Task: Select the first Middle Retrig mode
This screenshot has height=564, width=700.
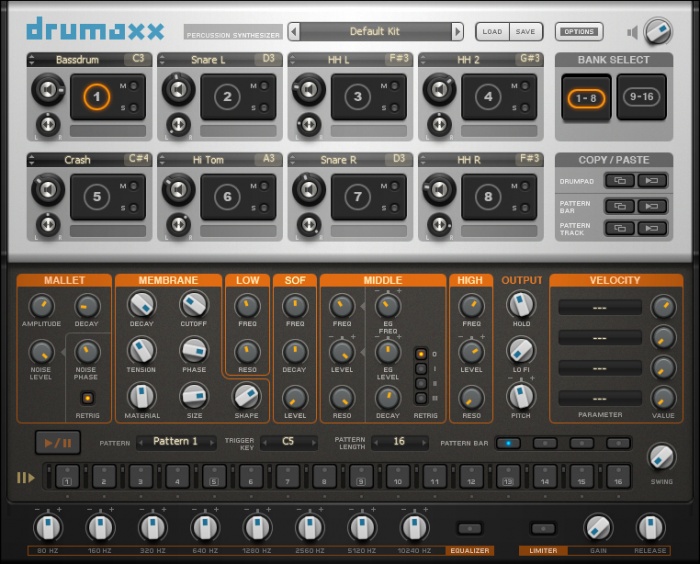Action: point(421,354)
